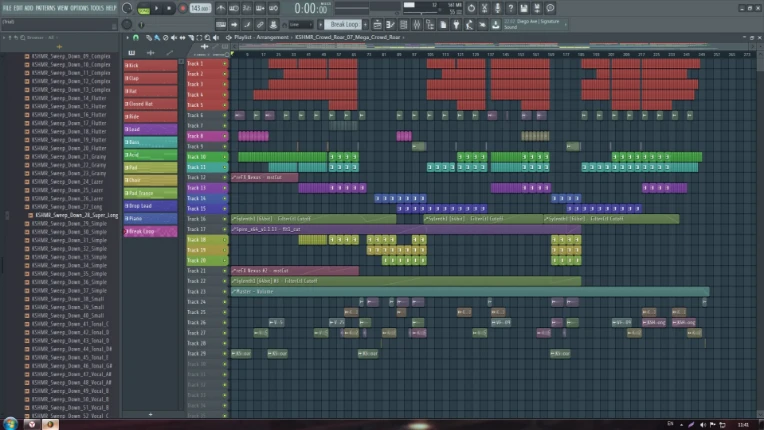The height and width of the screenshot is (430, 764).
Task: Click the Help question mark icon
Action: pos(511,8)
